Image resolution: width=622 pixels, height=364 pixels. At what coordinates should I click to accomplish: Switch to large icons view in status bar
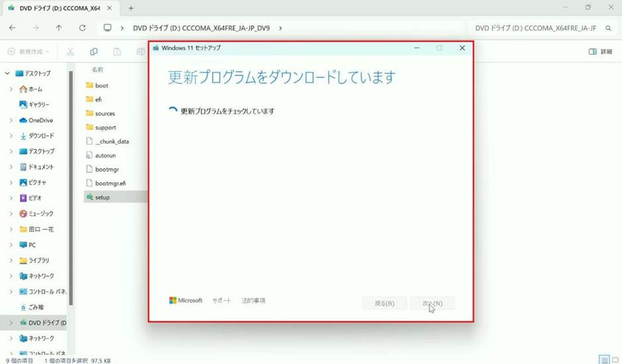tap(615, 360)
